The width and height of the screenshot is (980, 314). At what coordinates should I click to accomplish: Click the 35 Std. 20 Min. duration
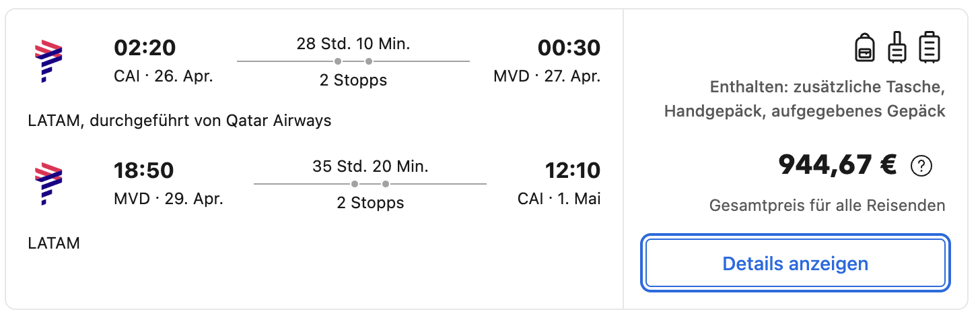pyautogui.click(x=370, y=166)
